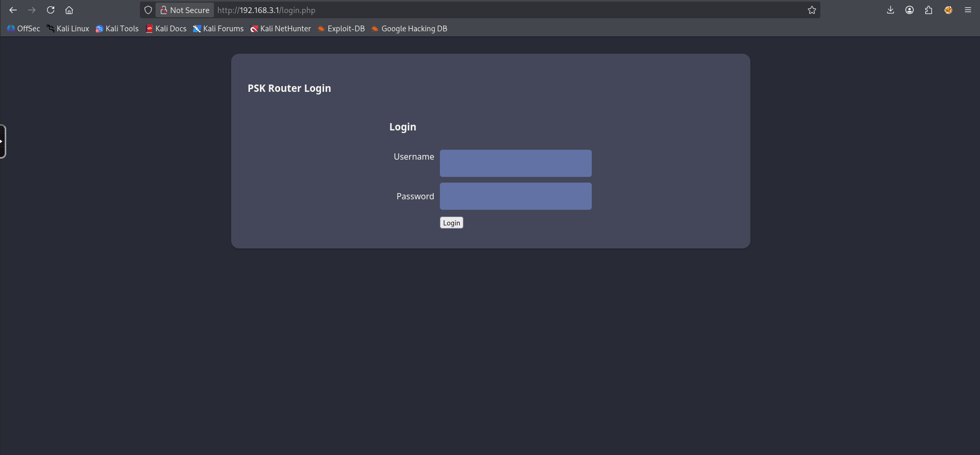Viewport: 980px width, 455px height.
Task: Open the Kali NetHunter bookmark
Action: (281, 29)
